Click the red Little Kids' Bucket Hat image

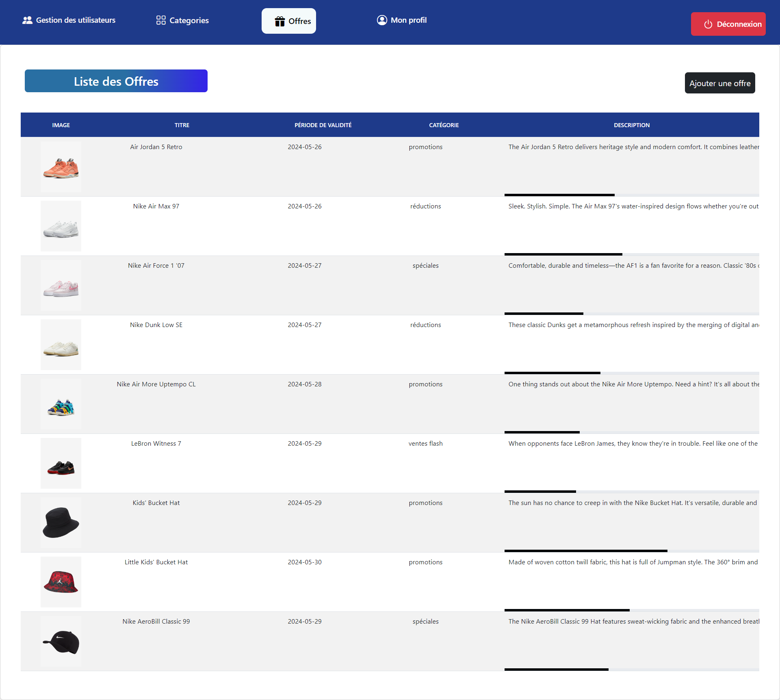[61, 582]
